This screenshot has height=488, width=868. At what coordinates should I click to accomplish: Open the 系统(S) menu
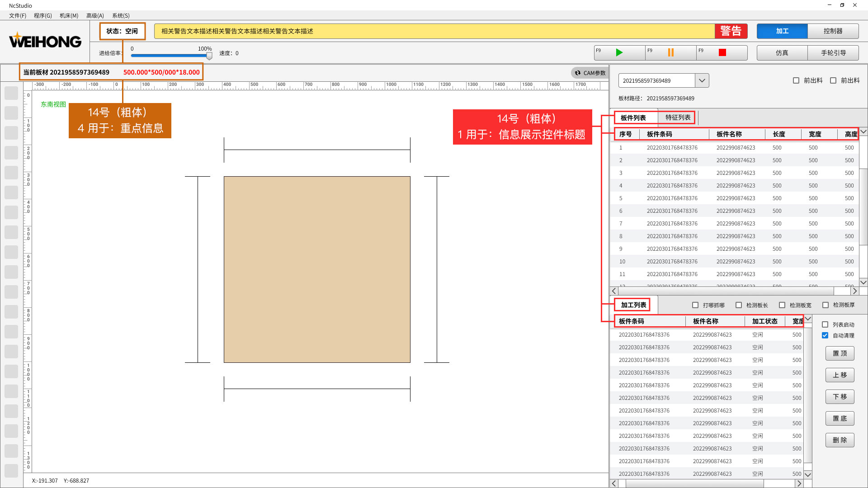(121, 15)
